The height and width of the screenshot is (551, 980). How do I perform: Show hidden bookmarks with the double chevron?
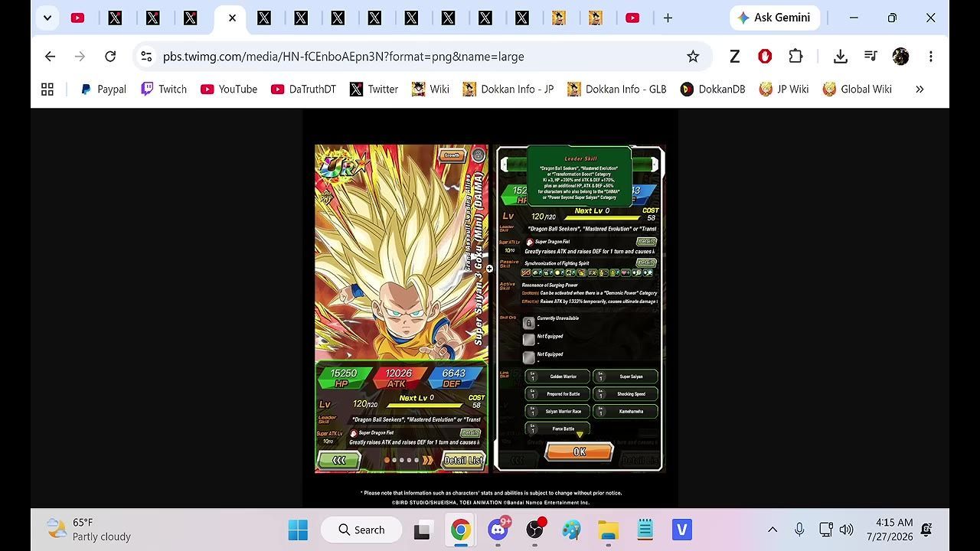pyautogui.click(x=920, y=90)
